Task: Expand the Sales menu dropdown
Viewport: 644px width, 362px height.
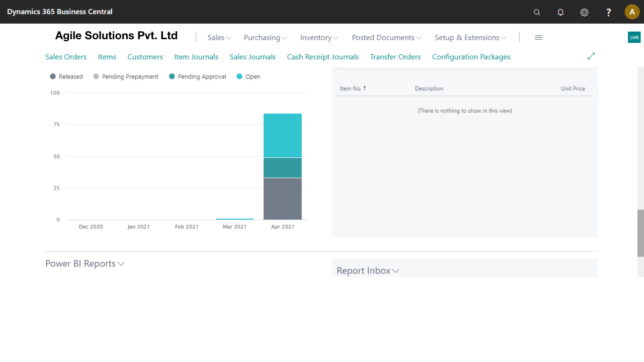Action: [x=219, y=38]
